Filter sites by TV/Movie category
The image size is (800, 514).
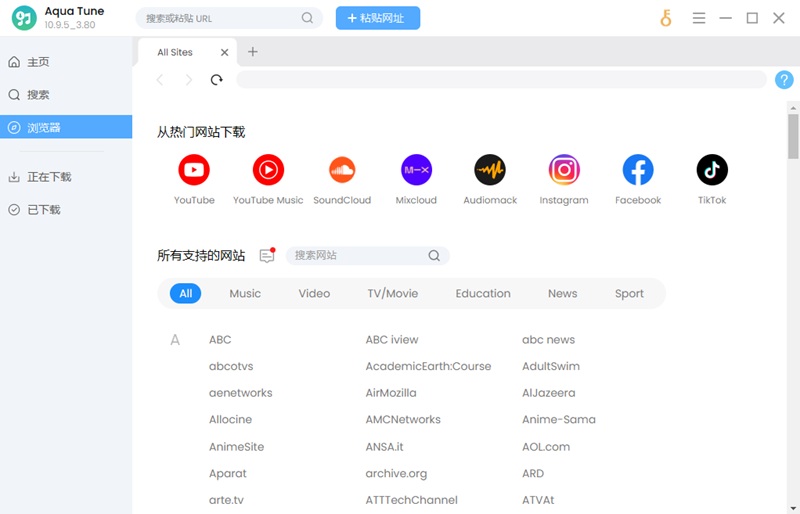pyautogui.click(x=393, y=293)
